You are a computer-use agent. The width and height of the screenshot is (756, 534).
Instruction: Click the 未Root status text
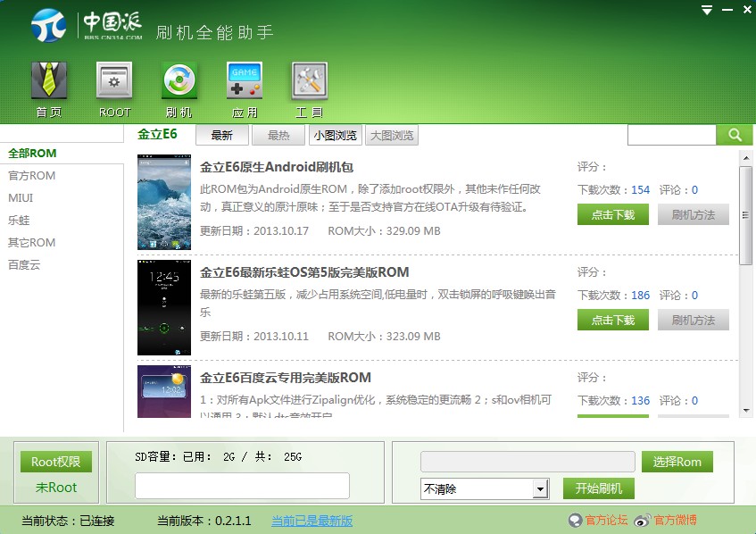coord(56,488)
